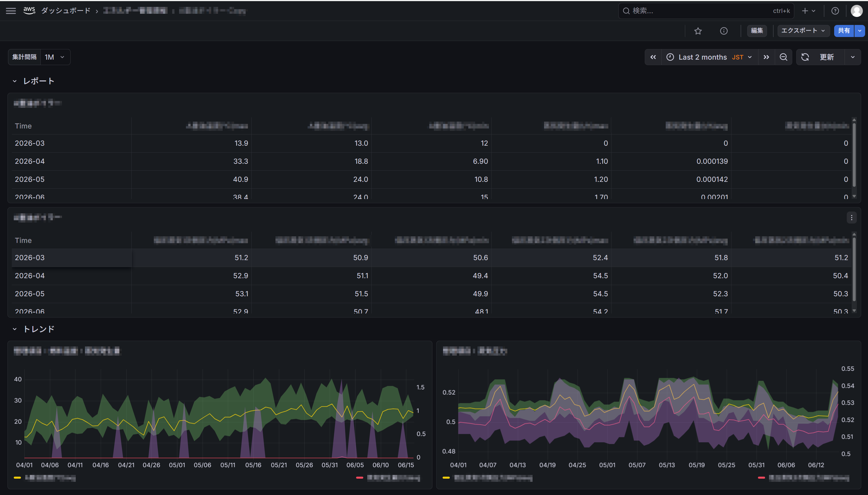Click the 共有 button
The image size is (868, 495).
(844, 31)
